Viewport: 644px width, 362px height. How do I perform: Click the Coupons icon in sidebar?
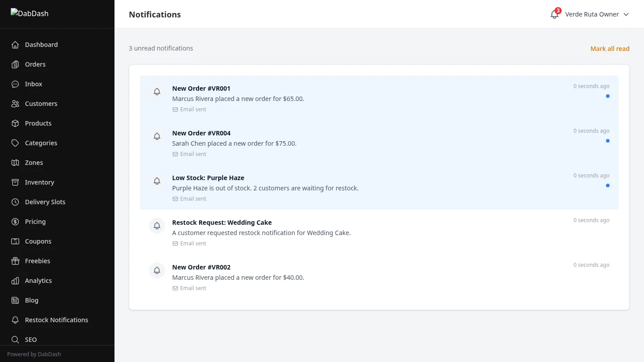point(15,241)
